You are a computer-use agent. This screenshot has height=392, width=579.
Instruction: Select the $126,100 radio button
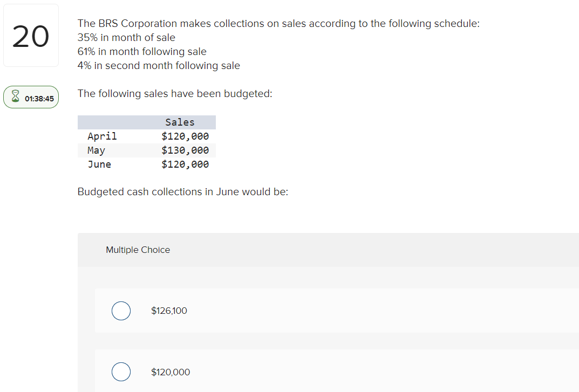pos(121,311)
